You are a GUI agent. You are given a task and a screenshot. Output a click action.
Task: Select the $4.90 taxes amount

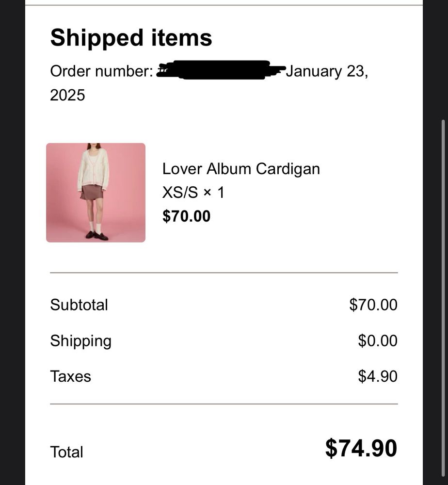tap(377, 376)
